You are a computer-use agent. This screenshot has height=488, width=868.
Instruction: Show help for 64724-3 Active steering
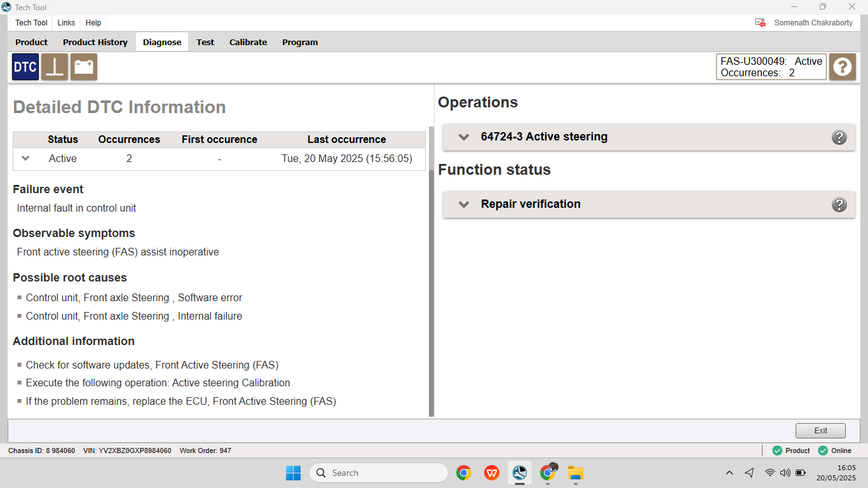(x=839, y=137)
